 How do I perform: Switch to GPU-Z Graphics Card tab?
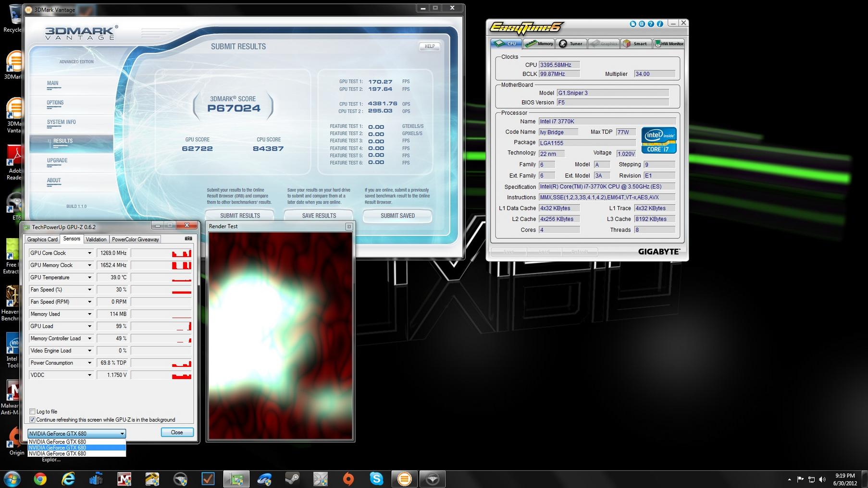tap(42, 239)
